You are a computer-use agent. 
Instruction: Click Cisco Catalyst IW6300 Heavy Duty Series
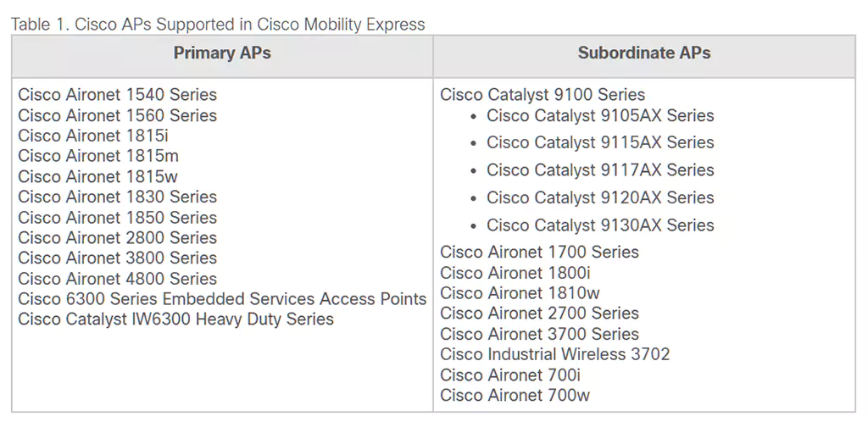(175, 319)
